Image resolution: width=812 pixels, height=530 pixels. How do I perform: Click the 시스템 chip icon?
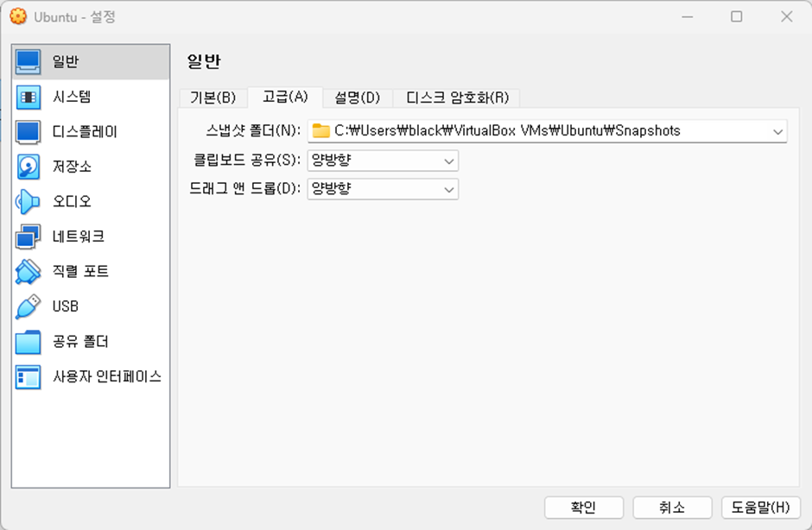28,98
